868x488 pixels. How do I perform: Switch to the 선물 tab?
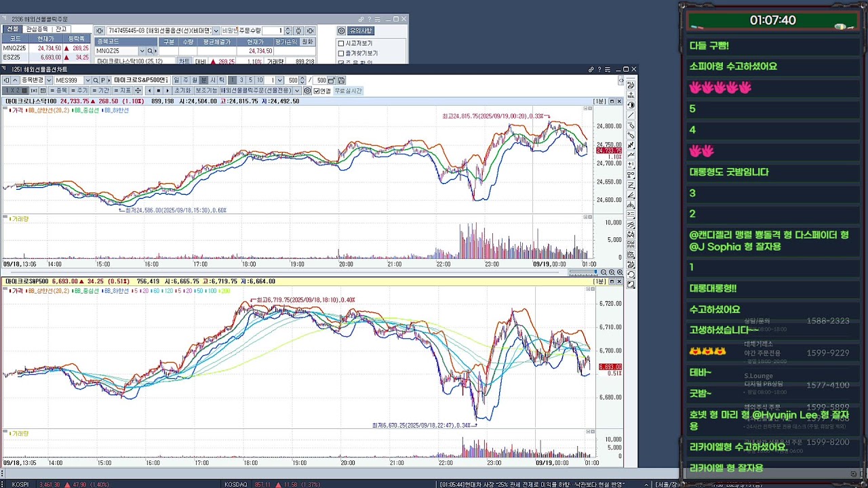(12, 29)
